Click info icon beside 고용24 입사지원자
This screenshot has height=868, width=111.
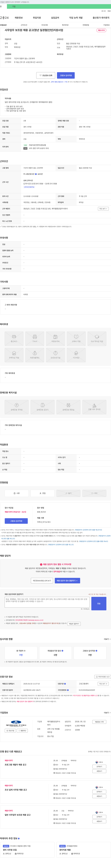(96, 651)
